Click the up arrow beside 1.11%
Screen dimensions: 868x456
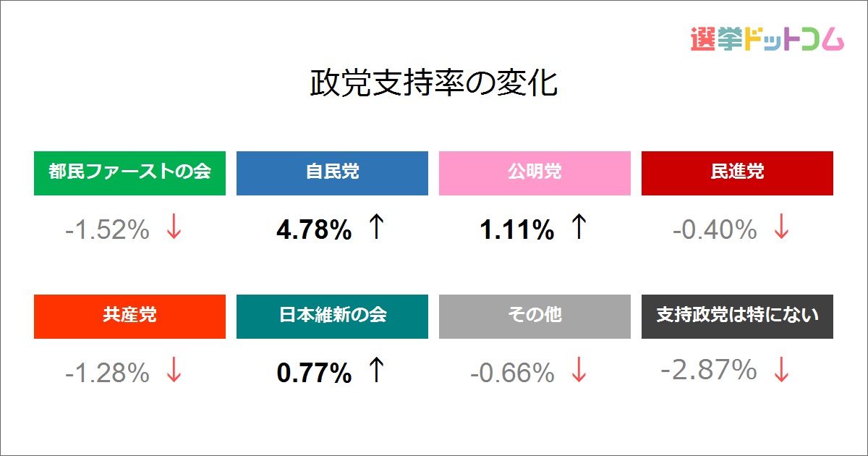pos(578,227)
